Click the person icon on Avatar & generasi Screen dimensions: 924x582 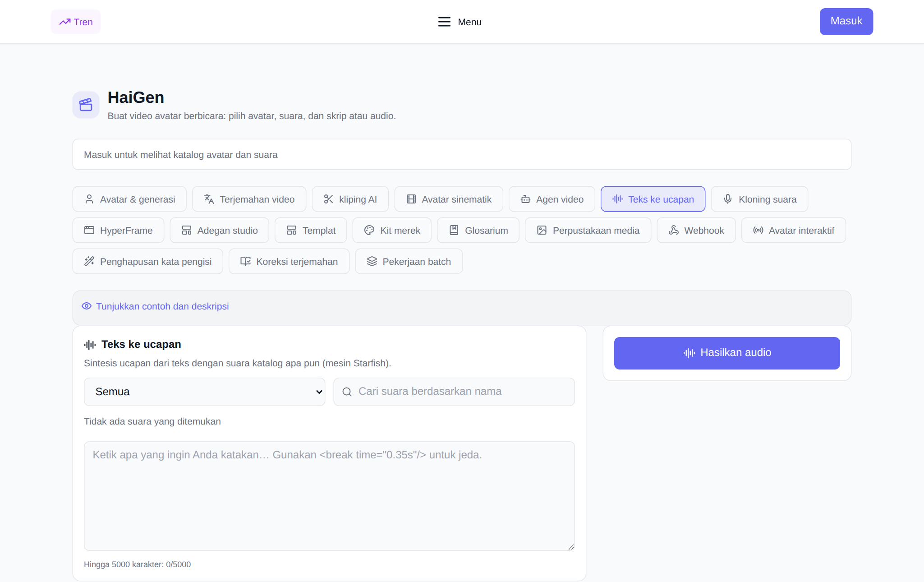89,199
